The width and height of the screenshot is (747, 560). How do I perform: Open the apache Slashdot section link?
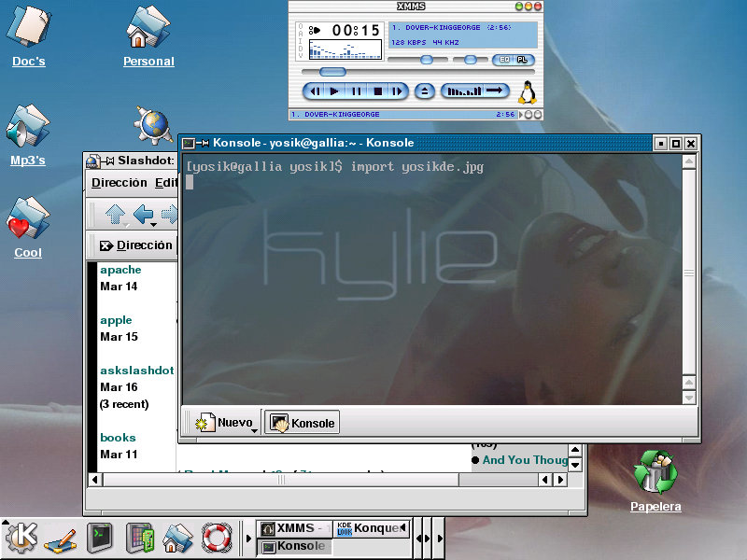pos(120,270)
